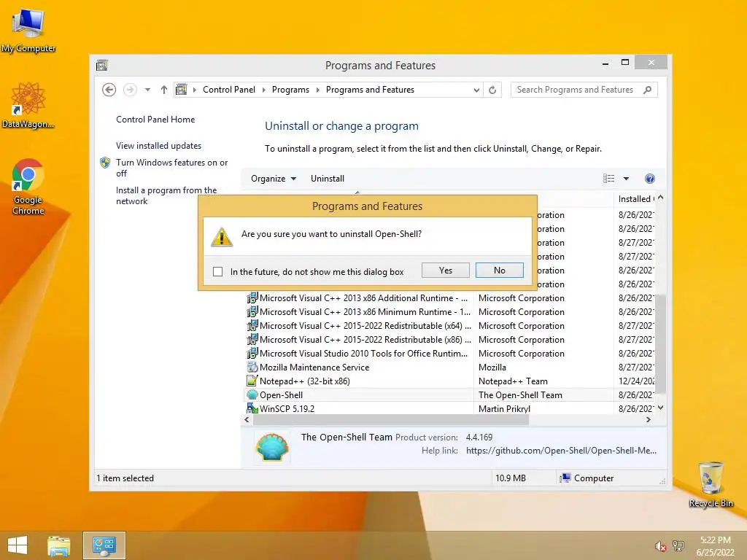Open Turn Windows features on or off
Viewport: 747px width, 560px height.
[x=172, y=168]
